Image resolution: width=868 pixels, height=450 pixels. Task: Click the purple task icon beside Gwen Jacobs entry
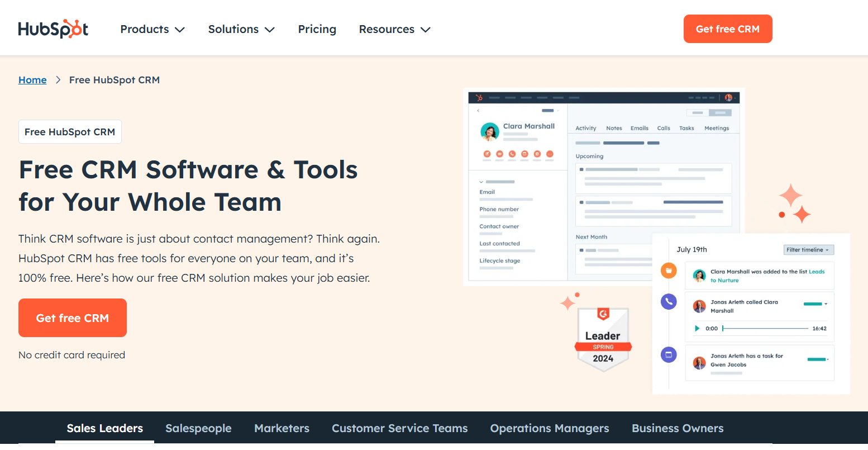669,354
